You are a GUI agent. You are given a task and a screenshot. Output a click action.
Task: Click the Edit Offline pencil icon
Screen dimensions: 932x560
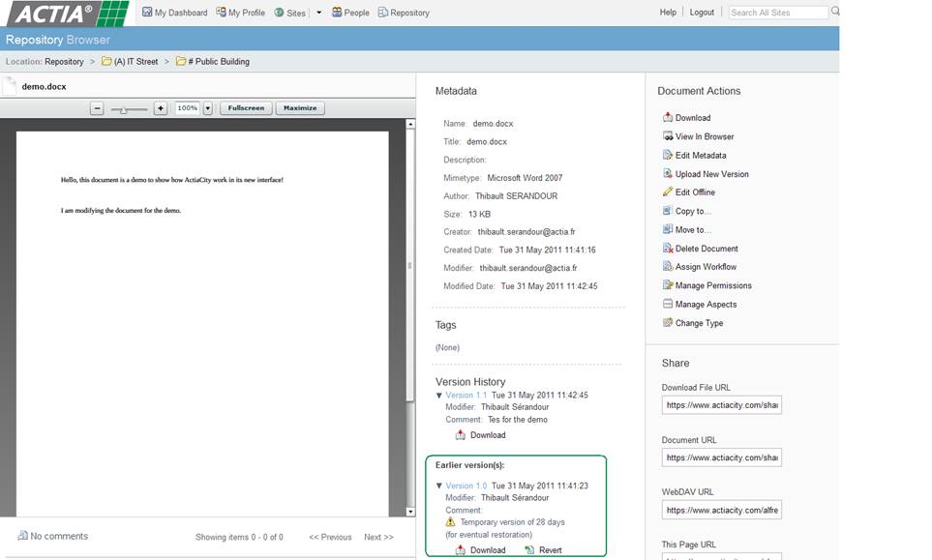point(667,192)
